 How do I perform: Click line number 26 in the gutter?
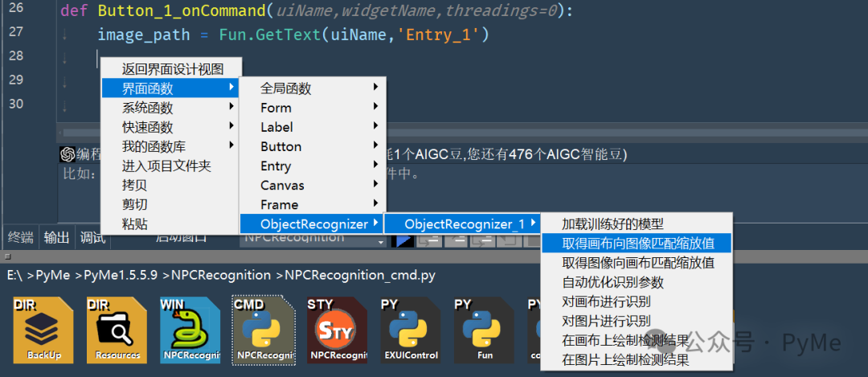click(x=16, y=8)
